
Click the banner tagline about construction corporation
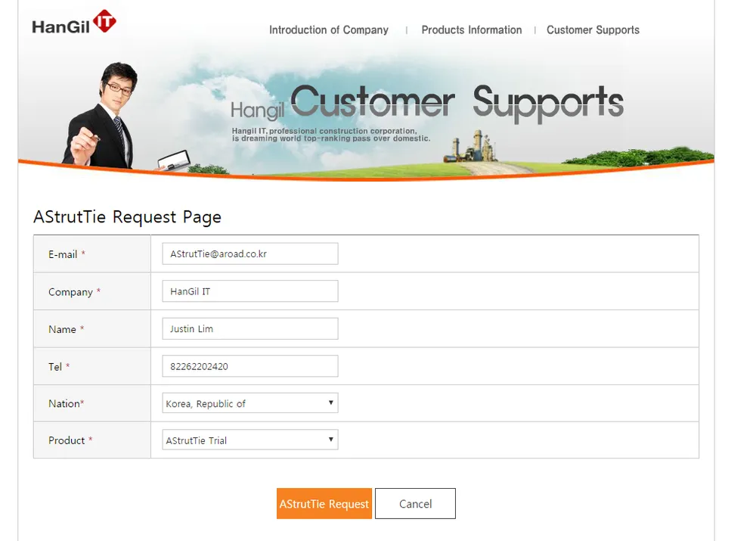[x=331, y=135]
